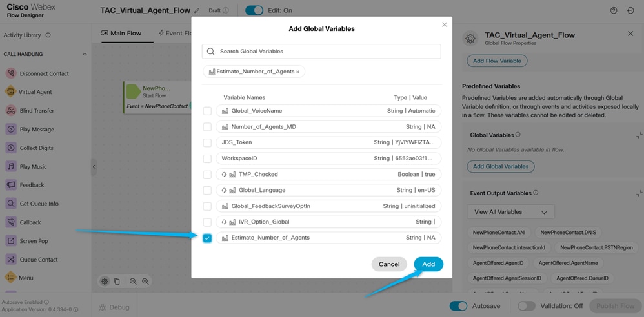Click the Queue Contact activity icon

click(x=11, y=259)
